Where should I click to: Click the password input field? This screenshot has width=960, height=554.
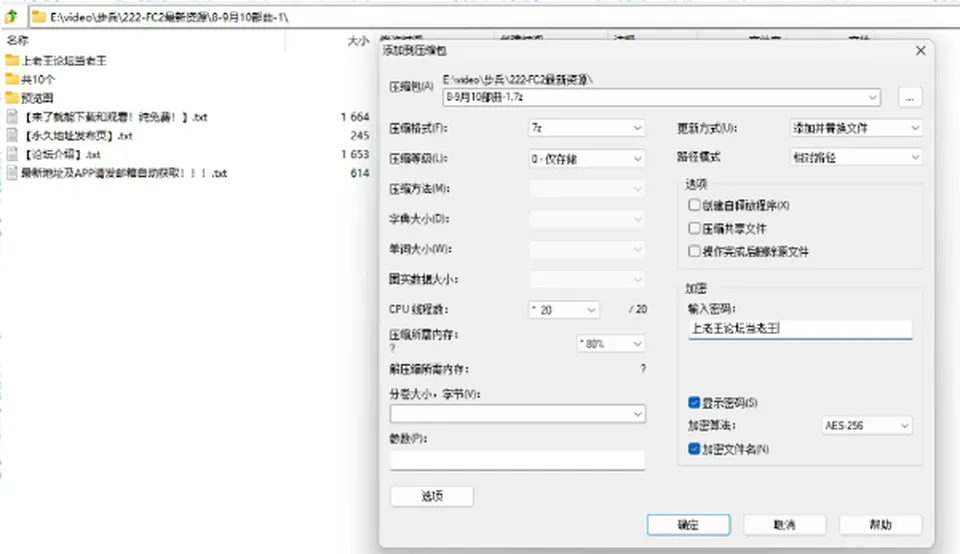(800, 329)
